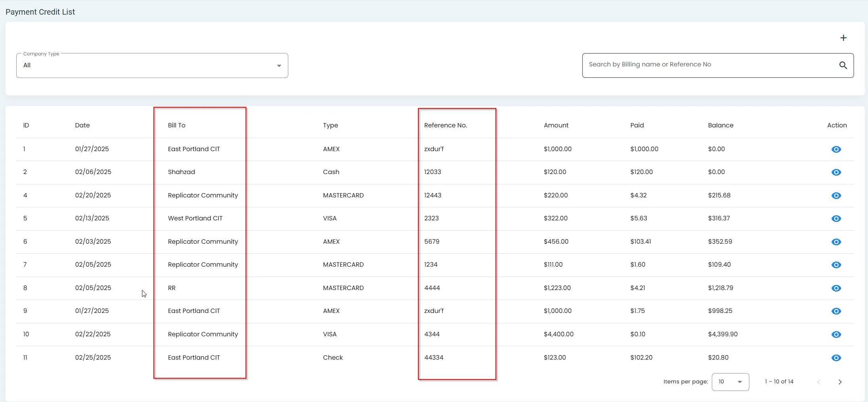The height and width of the screenshot is (402, 868).
Task: Focus the Billing name or Reference search field
Action: 710,65
